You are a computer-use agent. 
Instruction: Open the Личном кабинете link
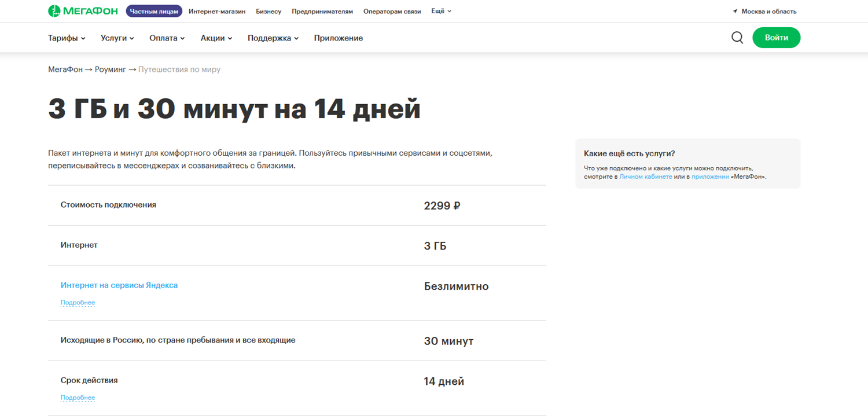(646, 177)
